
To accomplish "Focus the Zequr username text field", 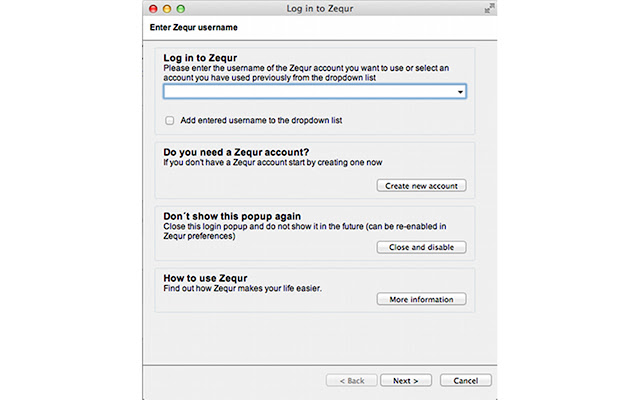I will point(308,92).
